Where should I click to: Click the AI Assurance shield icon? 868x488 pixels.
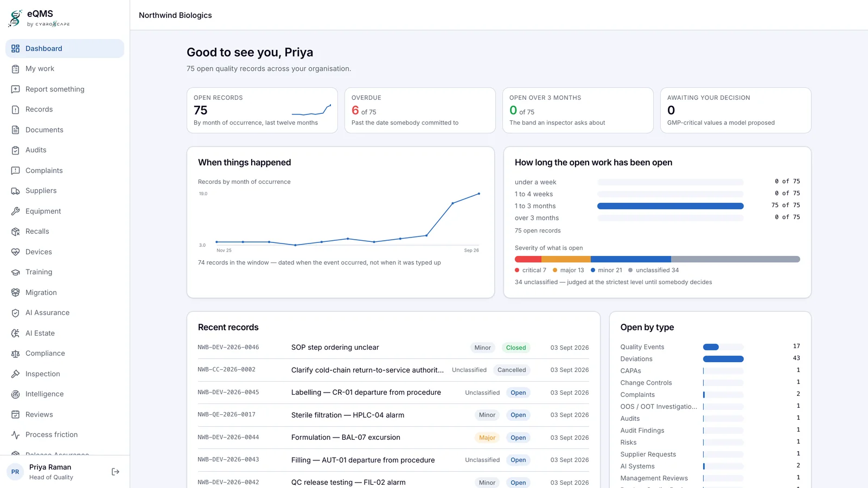click(x=15, y=313)
